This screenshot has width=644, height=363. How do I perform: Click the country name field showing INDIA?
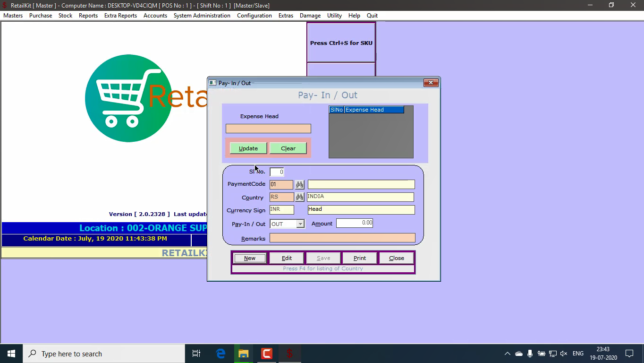coord(360,197)
